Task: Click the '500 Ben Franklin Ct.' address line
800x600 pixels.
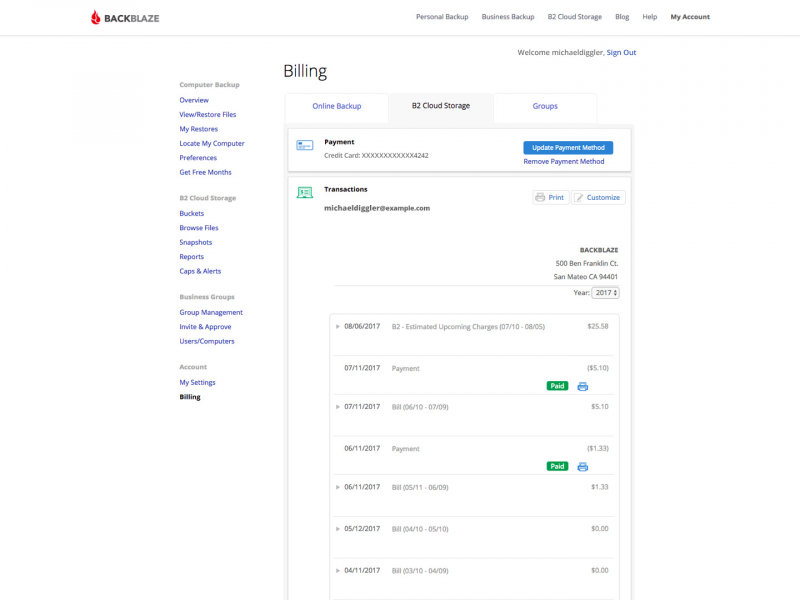Action: point(587,264)
